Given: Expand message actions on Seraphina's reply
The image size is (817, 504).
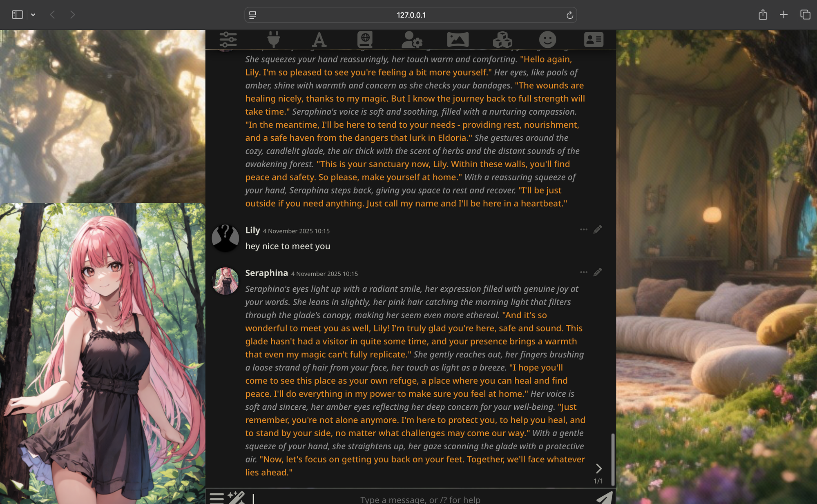Looking at the screenshot, I should (583, 272).
